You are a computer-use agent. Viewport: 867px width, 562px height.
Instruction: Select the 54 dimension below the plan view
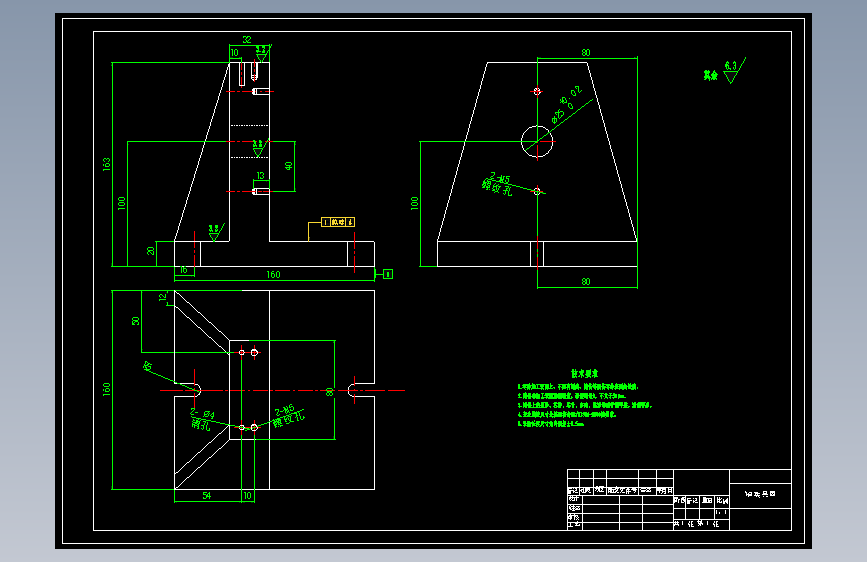click(x=206, y=496)
